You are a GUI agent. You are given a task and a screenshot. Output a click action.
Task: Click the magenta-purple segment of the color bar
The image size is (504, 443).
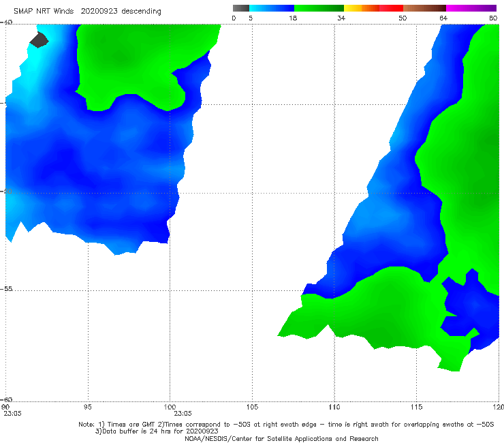pyautogui.click(x=471, y=8)
